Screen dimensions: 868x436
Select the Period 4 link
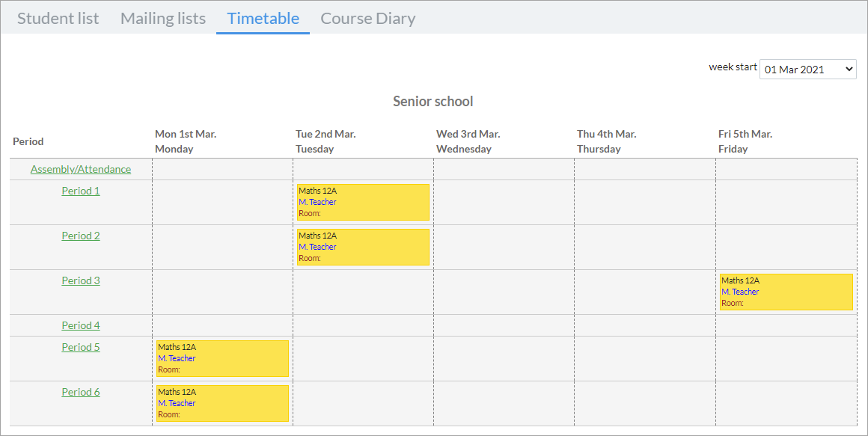[81, 325]
